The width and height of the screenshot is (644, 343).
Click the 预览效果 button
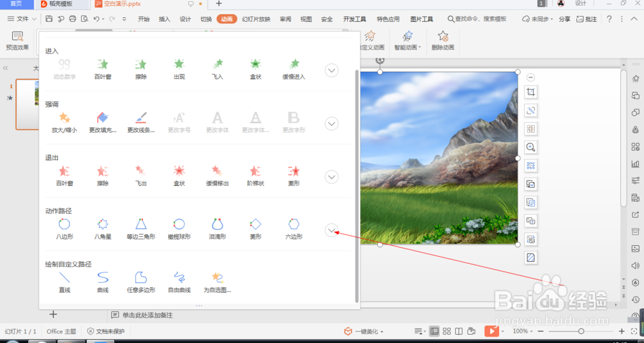pyautogui.click(x=17, y=41)
